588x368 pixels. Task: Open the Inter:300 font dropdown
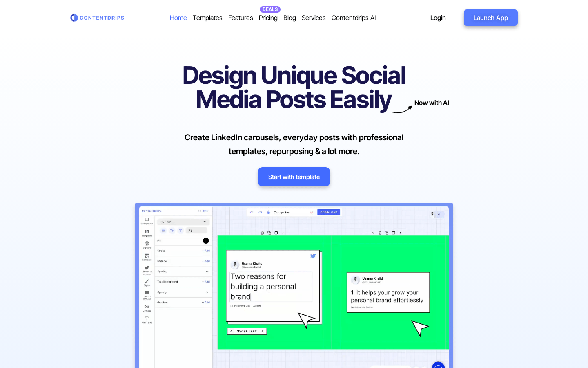(x=183, y=222)
